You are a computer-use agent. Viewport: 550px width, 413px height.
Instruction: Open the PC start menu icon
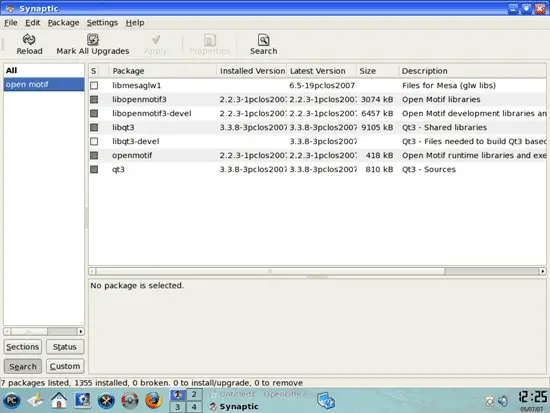click(x=12, y=400)
